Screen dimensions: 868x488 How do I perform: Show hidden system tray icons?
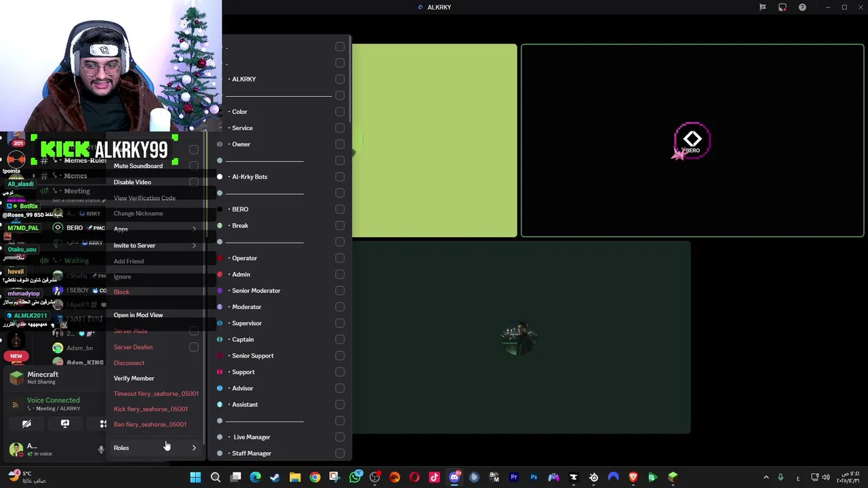click(766, 477)
